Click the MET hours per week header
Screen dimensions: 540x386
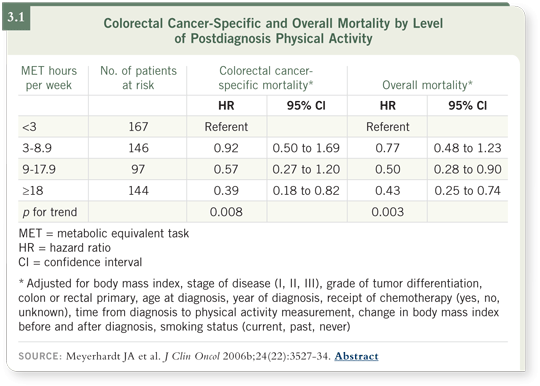[x=49, y=78]
